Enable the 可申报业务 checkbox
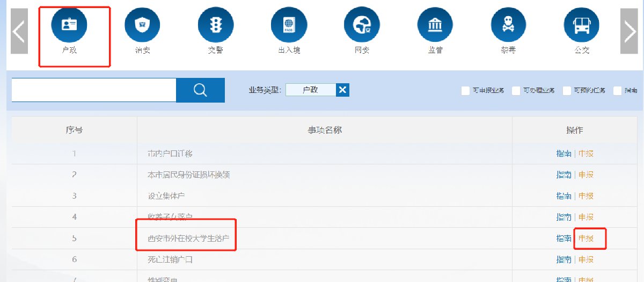 point(466,91)
